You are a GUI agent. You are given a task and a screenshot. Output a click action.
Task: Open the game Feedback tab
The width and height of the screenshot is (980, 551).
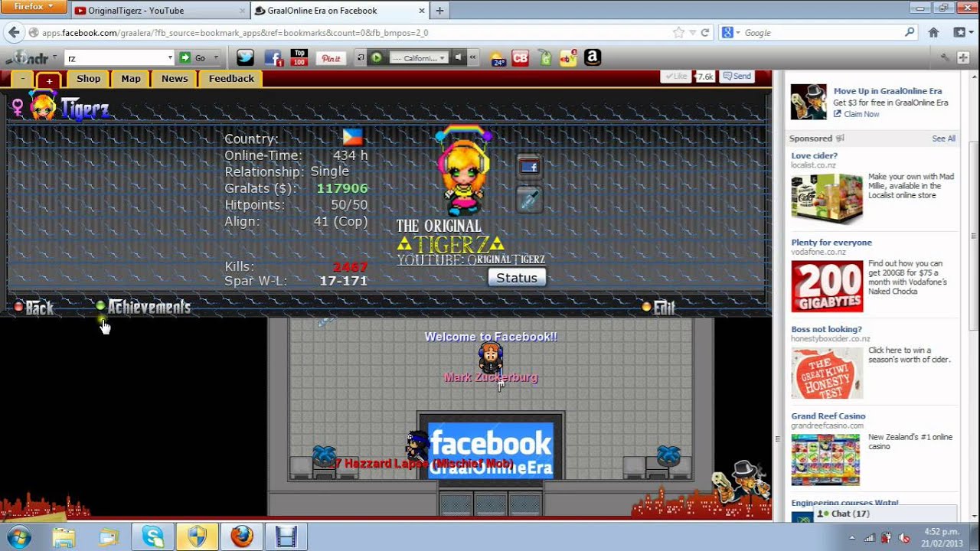(231, 79)
